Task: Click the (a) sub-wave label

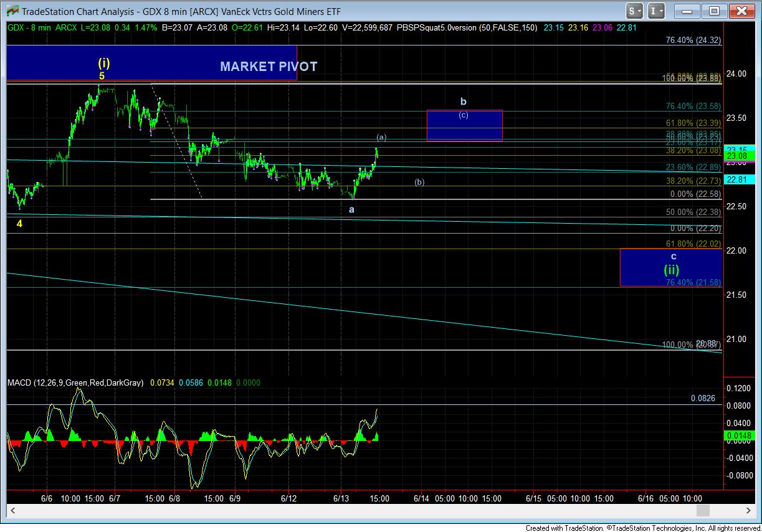Action: pyautogui.click(x=381, y=137)
